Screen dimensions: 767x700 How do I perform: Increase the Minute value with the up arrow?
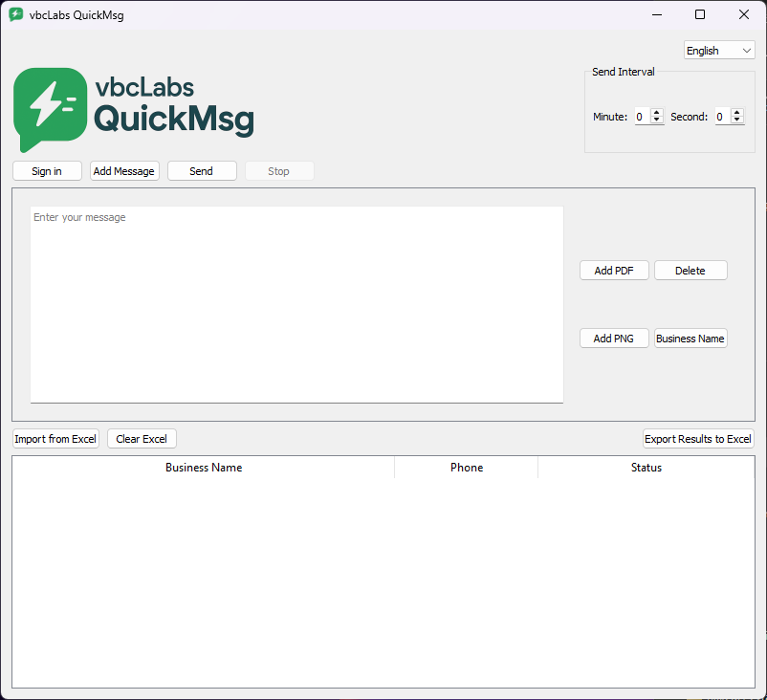(x=656, y=113)
